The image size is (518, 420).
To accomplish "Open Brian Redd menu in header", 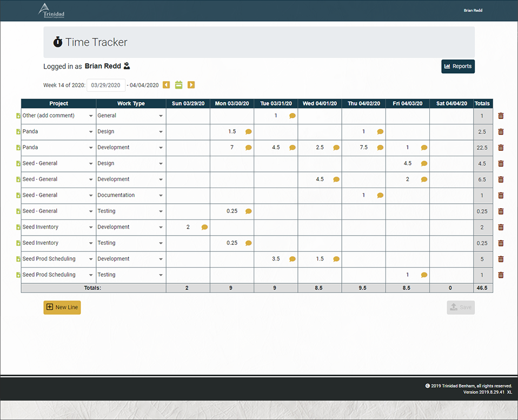I will click(473, 10).
